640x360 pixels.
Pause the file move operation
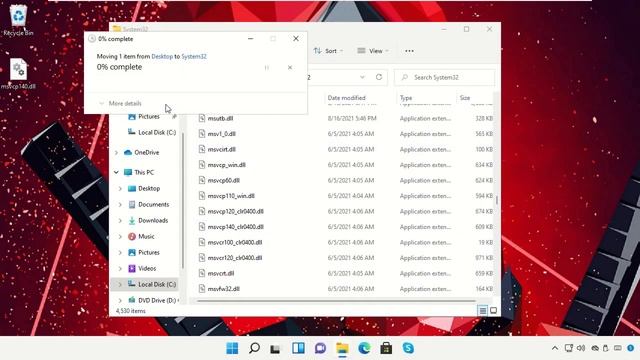coord(267,68)
